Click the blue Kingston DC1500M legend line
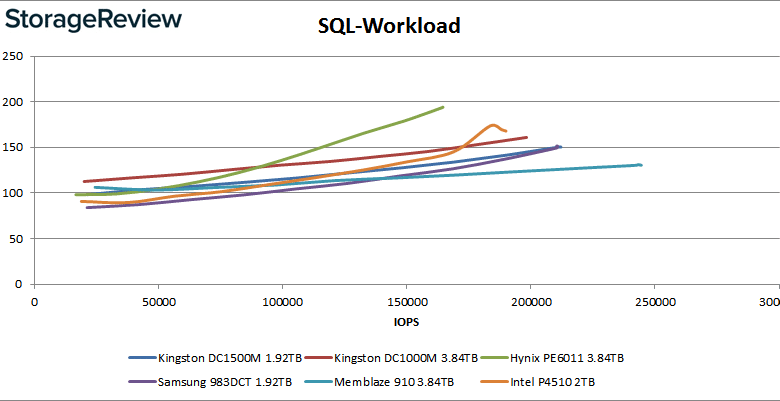This screenshot has width=780, height=401. (x=142, y=358)
